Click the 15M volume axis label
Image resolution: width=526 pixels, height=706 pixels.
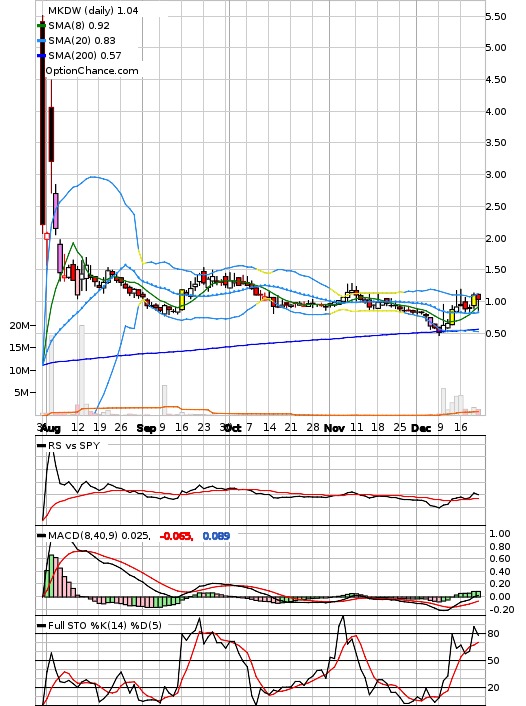pyautogui.click(x=19, y=348)
